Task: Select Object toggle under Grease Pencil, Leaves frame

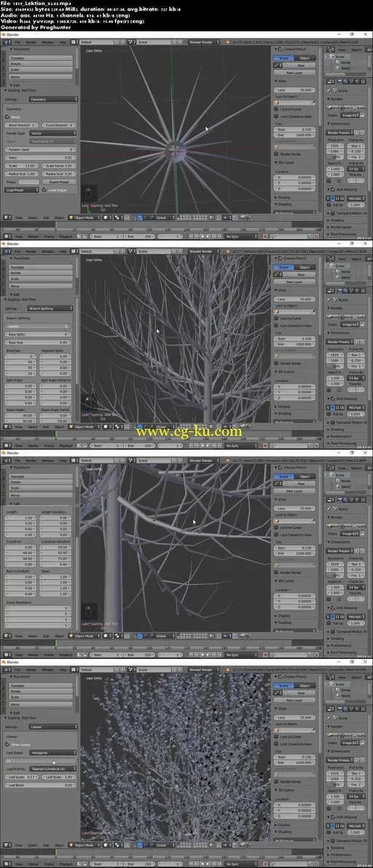Action: click(x=305, y=685)
